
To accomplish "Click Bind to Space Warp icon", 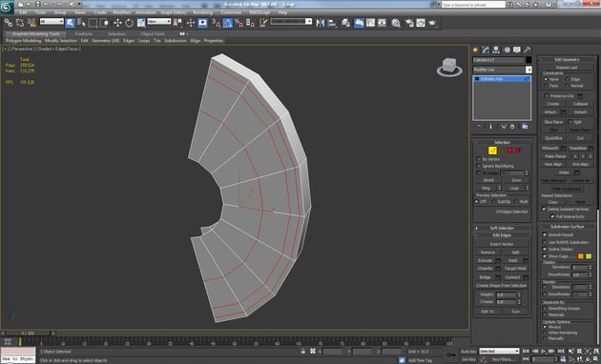I will click(31, 23).
